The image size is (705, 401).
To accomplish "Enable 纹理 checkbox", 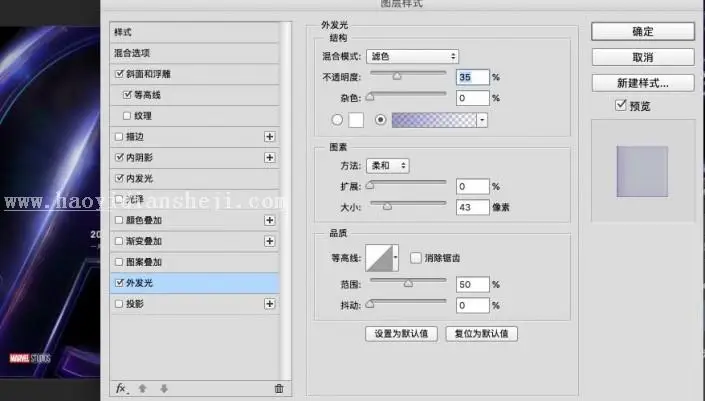I will click(127, 116).
